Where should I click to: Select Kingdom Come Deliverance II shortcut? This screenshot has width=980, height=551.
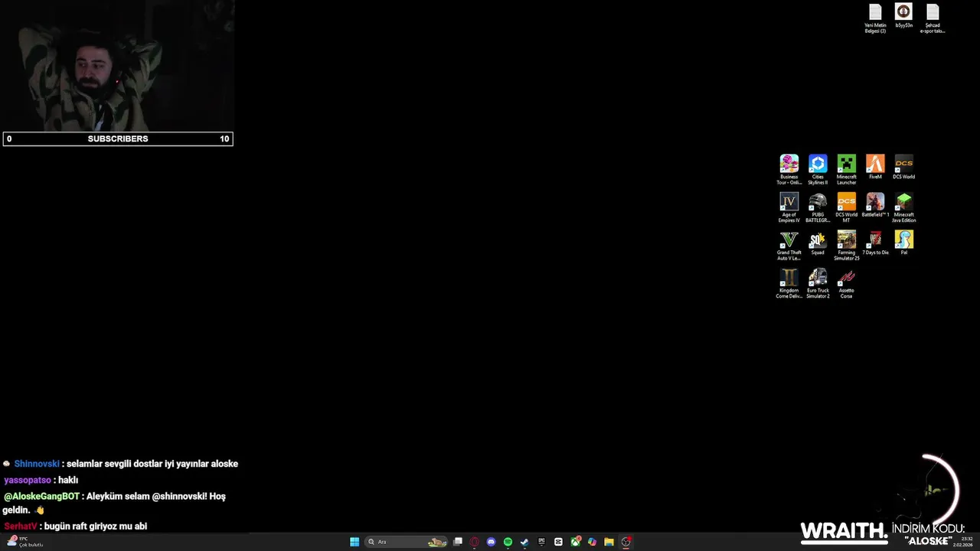tap(789, 283)
